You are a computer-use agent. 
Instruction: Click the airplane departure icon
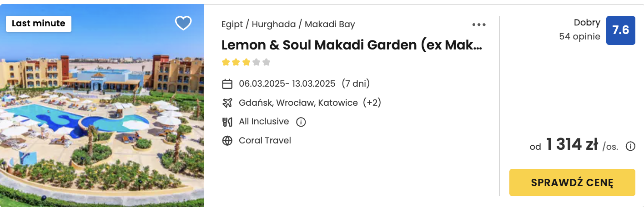click(227, 103)
